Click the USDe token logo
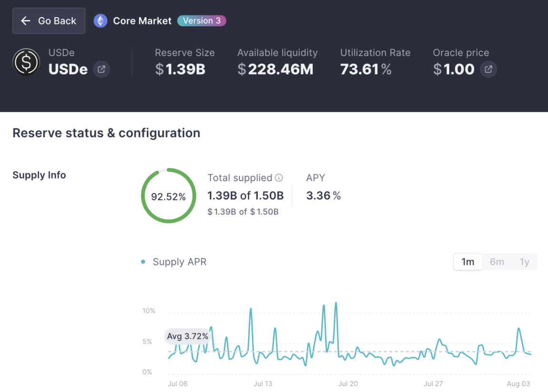Screen dimensions: 548x392 [x=26, y=62]
